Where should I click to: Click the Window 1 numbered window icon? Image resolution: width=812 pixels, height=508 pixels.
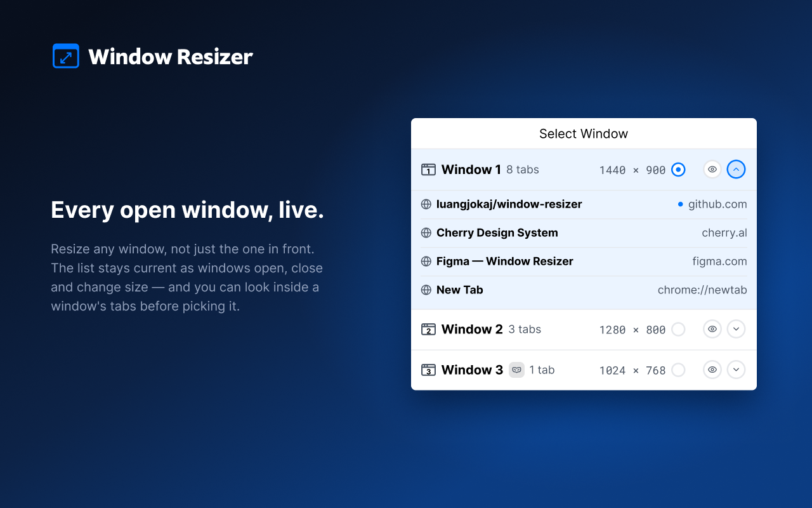point(428,170)
